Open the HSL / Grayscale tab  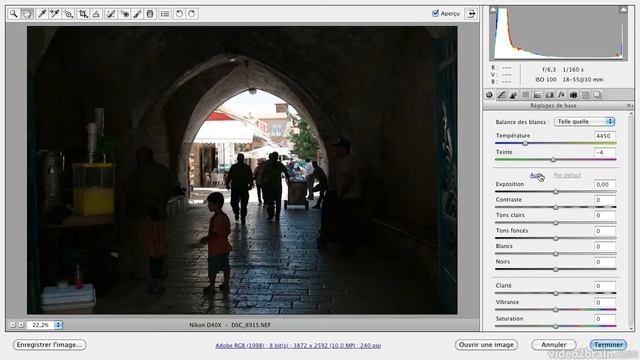(x=526, y=95)
